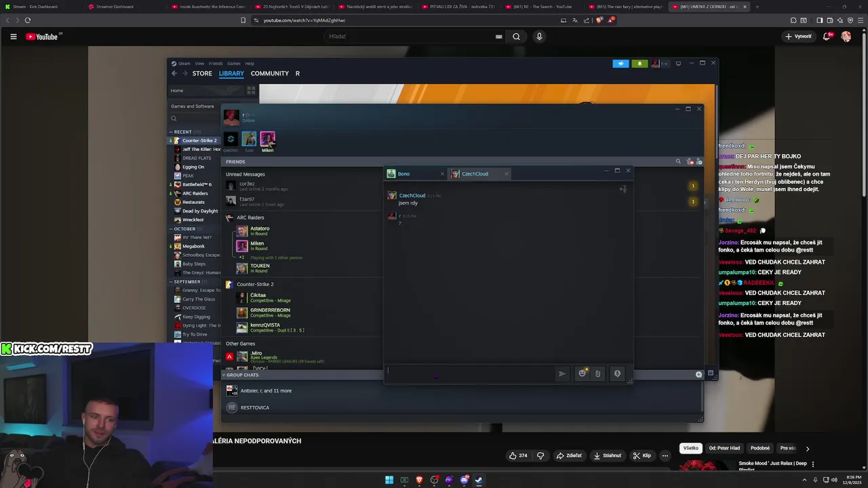Viewport: 868px width, 488px height.
Task: Collapse RECENT library section
Action: pyautogui.click(x=171, y=131)
